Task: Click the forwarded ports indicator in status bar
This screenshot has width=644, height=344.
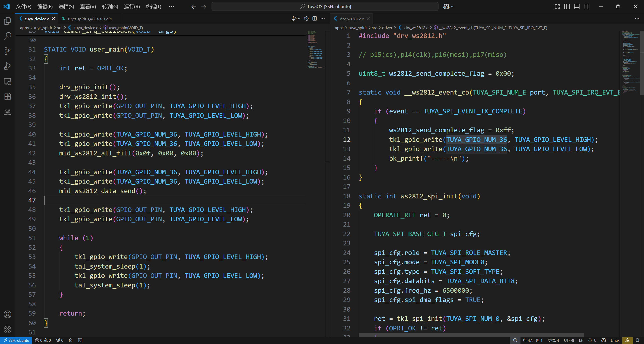Action: pyautogui.click(x=60, y=340)
